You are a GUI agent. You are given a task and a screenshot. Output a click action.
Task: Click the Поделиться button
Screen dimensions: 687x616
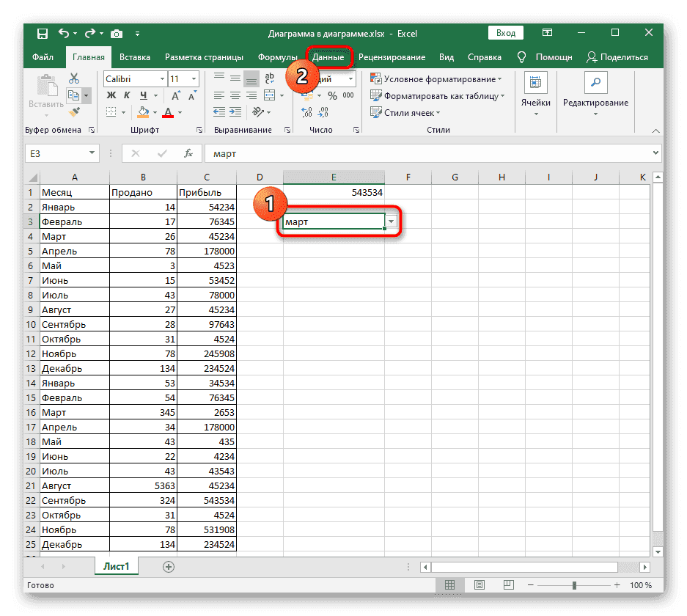[x=617, y=57]
